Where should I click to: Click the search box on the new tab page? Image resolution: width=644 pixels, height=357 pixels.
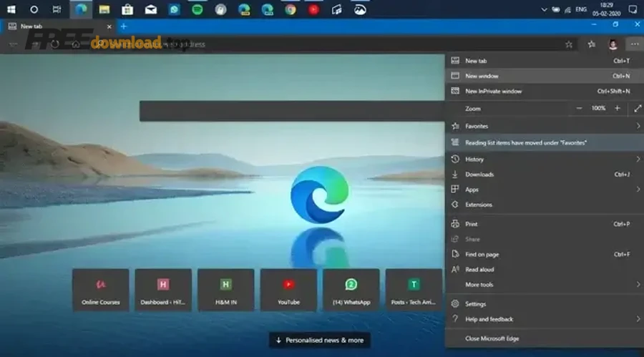point(292,111)
